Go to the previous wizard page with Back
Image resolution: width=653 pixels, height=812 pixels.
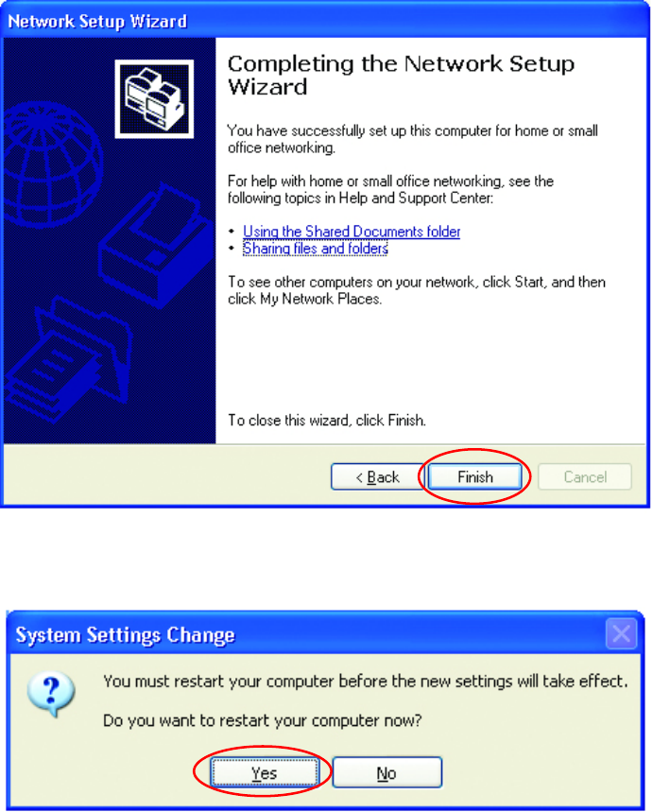click(377, 476)
